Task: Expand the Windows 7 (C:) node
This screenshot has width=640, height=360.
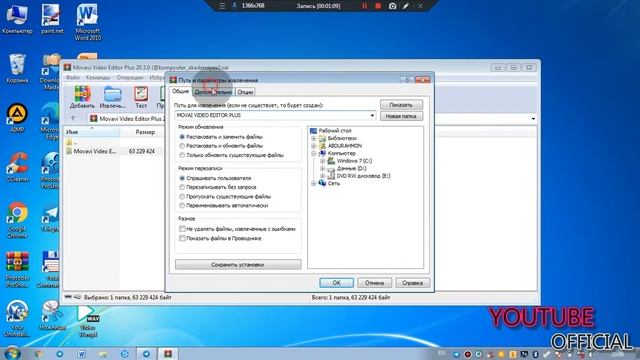Action: click(x=322, y=161)
